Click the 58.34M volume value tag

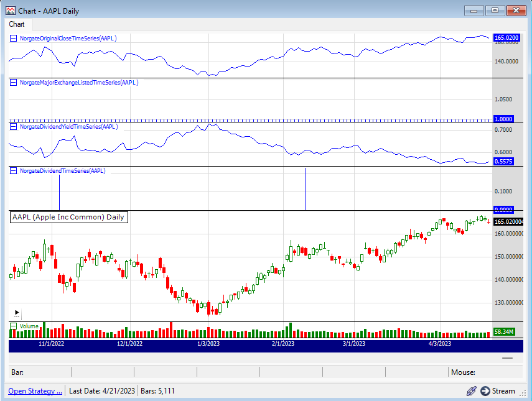(x=504, y=331)
